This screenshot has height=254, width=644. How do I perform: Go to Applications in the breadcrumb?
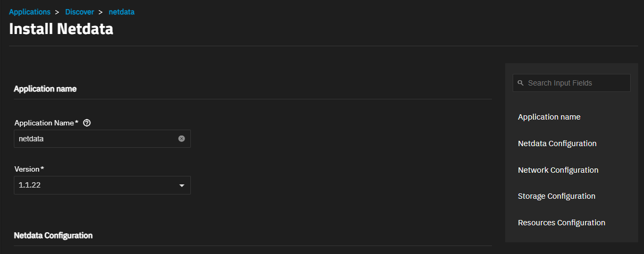pos(30,12)
